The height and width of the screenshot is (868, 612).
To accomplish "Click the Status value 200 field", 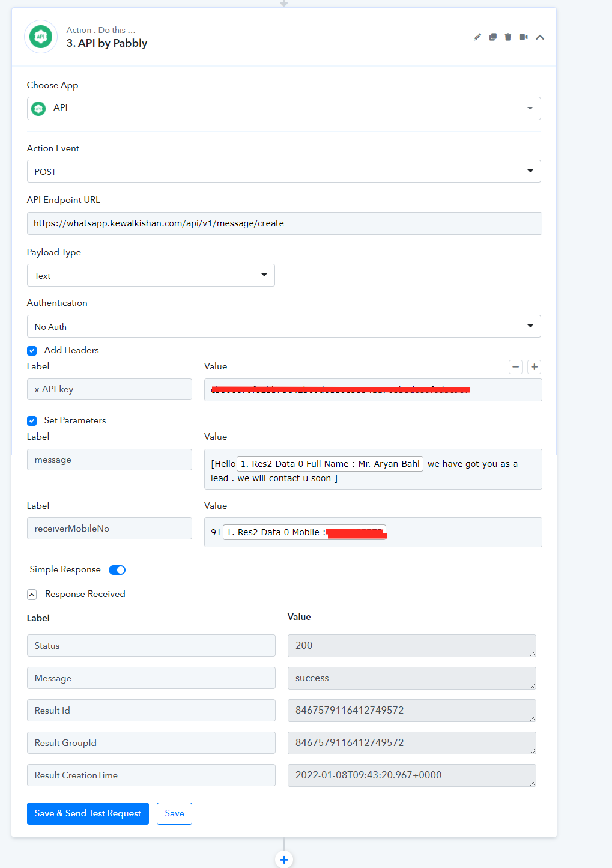I will point(412,646).
